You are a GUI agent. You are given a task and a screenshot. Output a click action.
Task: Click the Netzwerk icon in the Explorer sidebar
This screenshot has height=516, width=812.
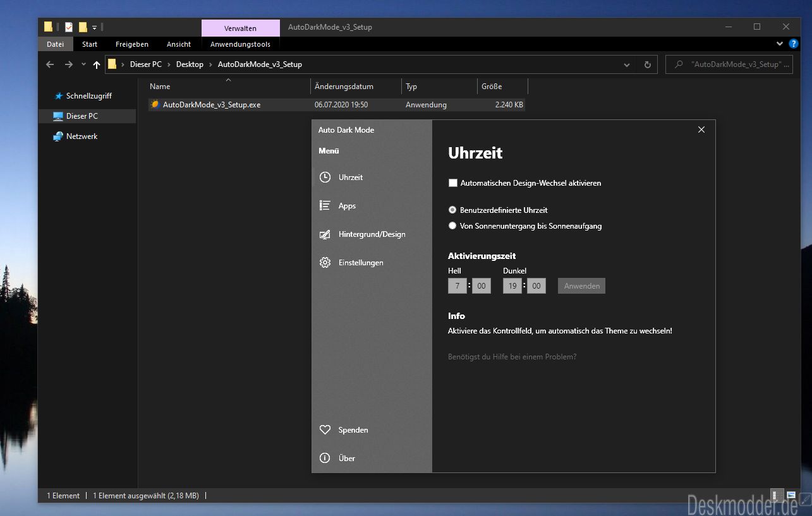point(58,136)
